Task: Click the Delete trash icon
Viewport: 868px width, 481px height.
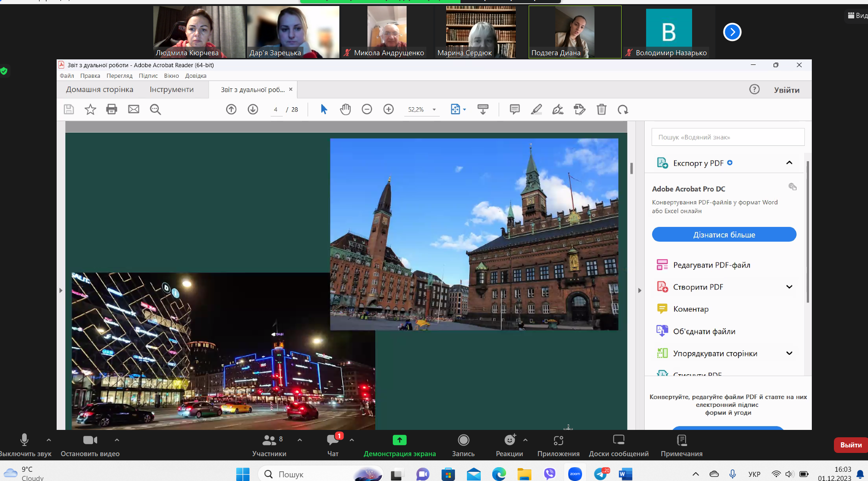Action: coord(601,109)
